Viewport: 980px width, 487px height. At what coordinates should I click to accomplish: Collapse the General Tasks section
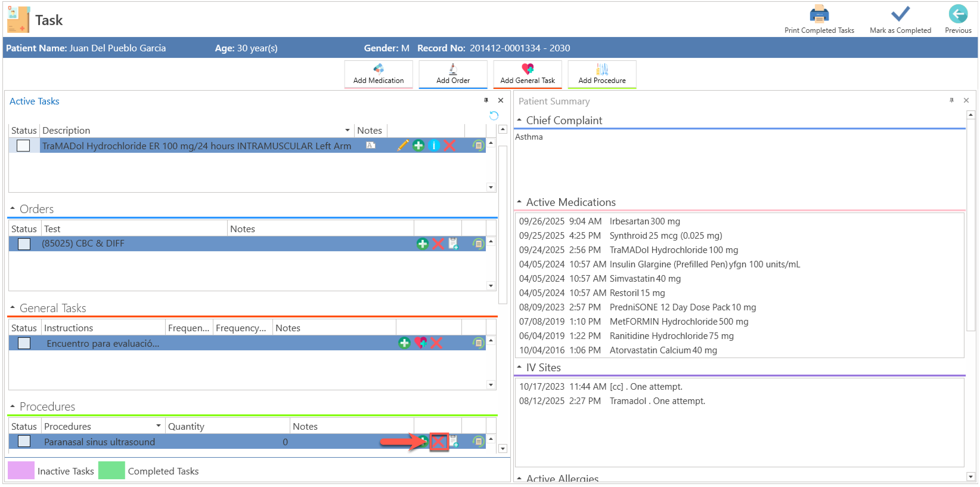point(13,307)
